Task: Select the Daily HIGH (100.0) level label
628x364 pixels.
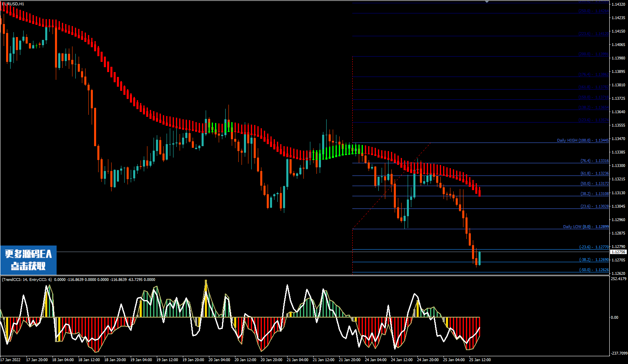Action: pyautogui.click(x=582, y=140)
